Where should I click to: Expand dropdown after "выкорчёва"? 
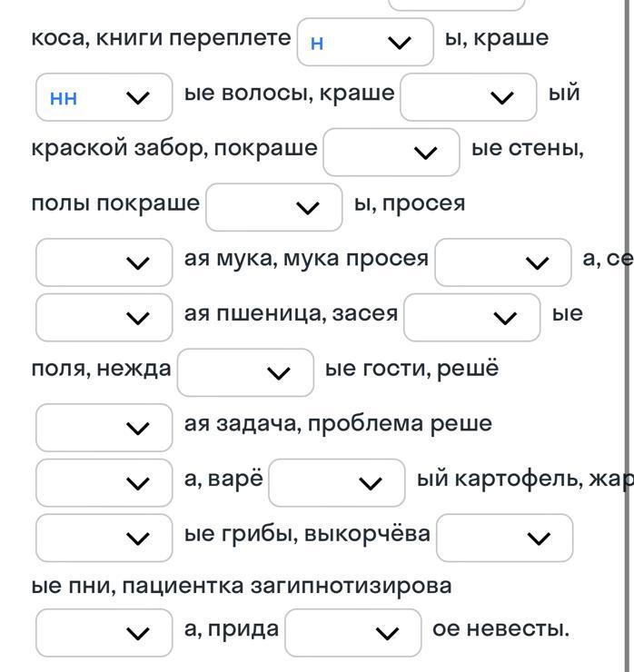pos(504,538)
